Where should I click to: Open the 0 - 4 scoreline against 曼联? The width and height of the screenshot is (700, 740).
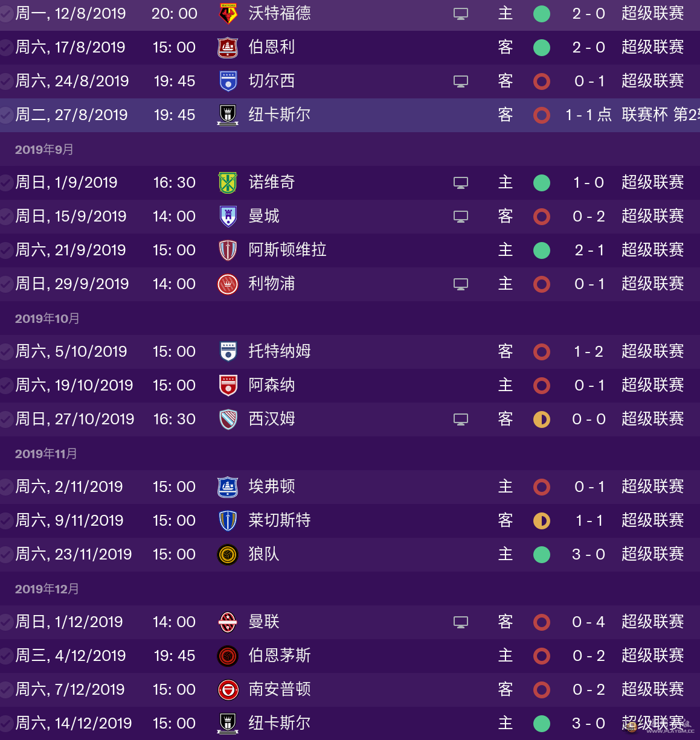click(589, 622)
